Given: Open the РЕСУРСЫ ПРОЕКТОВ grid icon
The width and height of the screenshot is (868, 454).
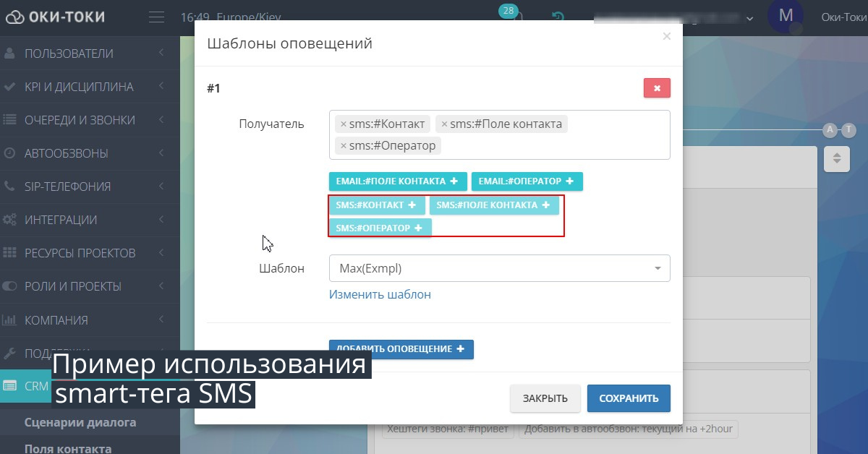Looking at the screenshot, I should coord(10,252).
